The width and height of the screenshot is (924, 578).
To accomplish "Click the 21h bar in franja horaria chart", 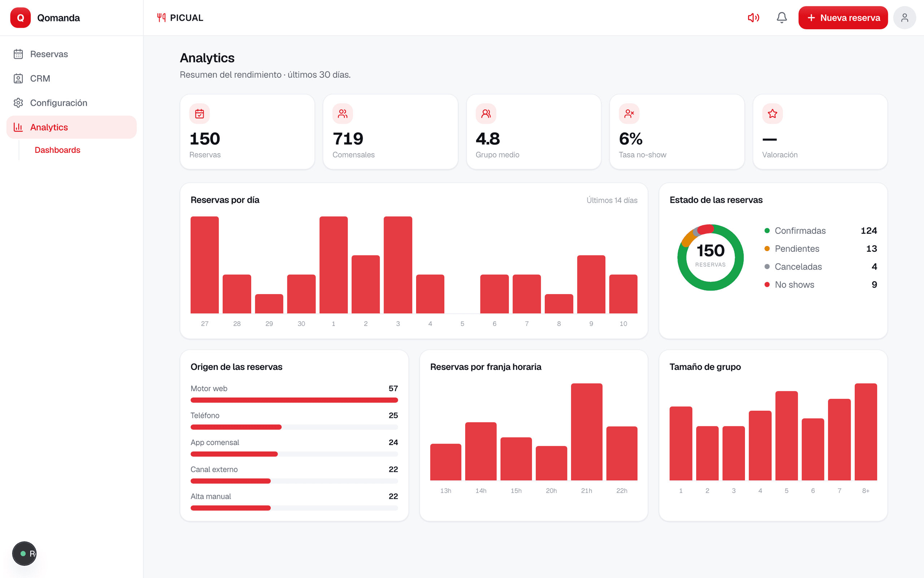I will (x=587, y=432).
